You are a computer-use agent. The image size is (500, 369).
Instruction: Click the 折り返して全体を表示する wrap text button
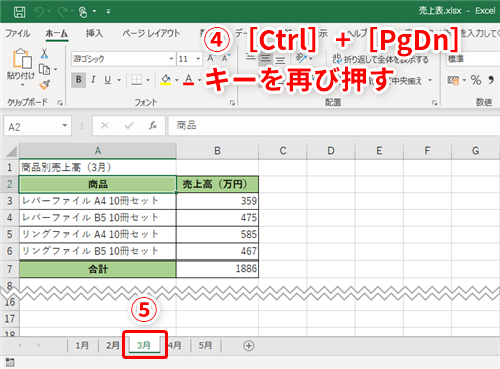(x=381, y=59)
